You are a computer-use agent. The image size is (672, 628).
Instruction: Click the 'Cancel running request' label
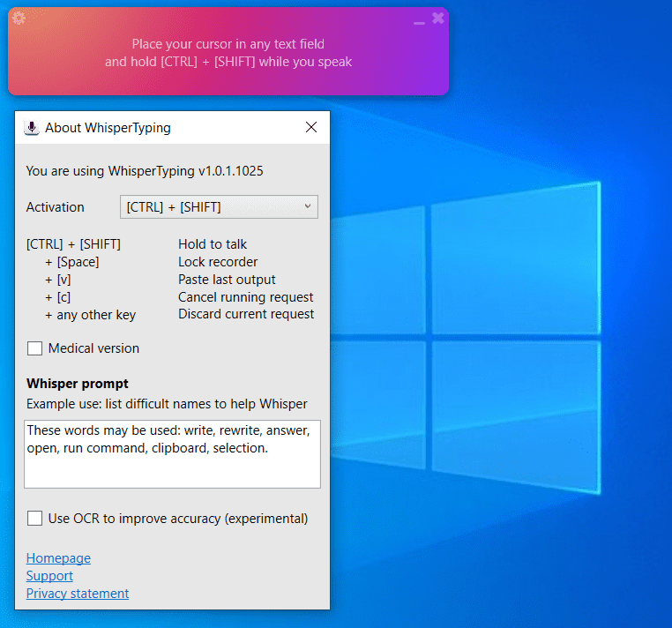point(246,297)
